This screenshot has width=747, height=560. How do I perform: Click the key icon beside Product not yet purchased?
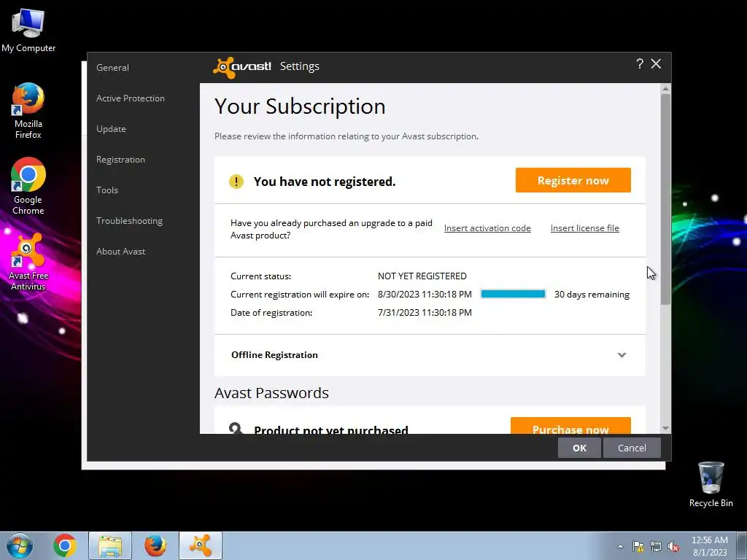tap(236, 428)
